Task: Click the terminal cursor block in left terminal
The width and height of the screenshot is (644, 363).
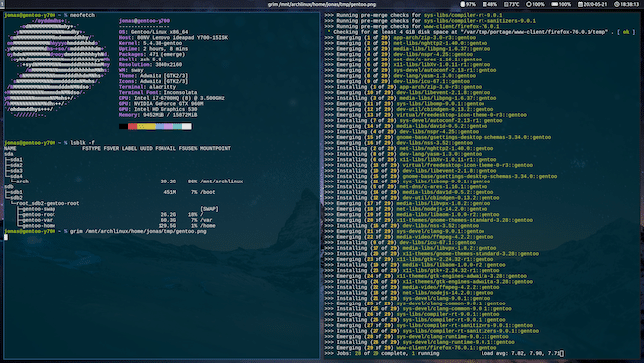Action: (x=6, y=237)
